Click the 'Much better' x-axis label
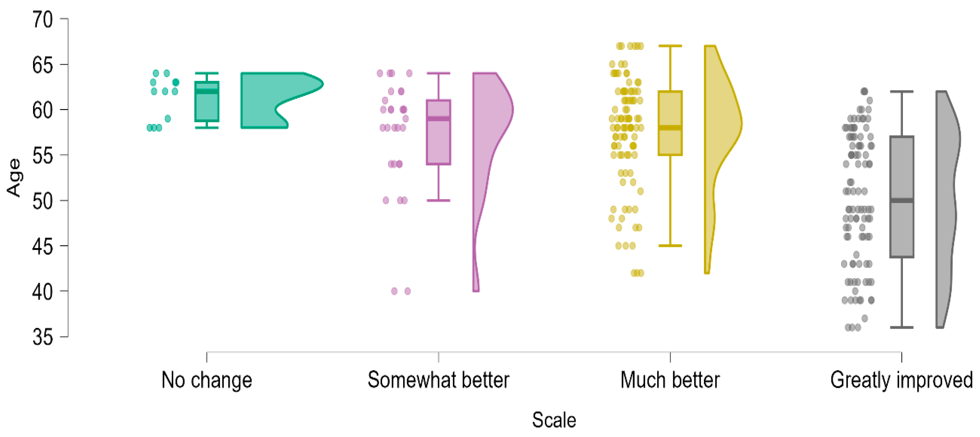 coord(670,380)
